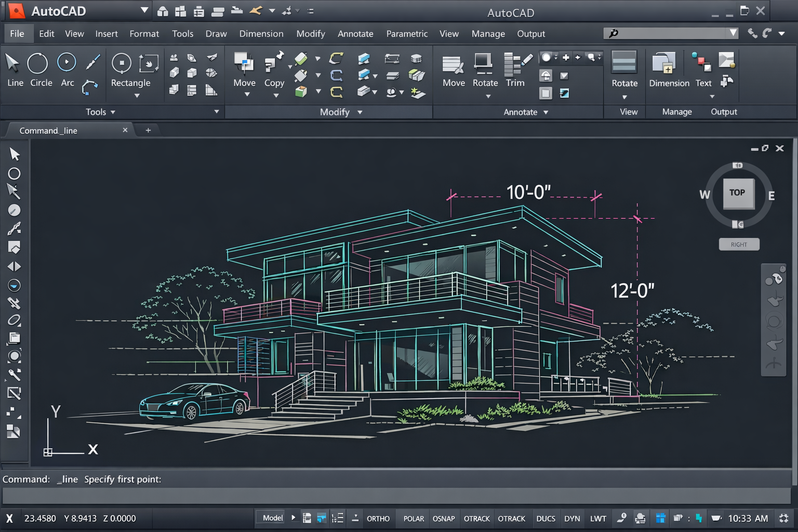Enable POLAR tracking in status bar
Viewport: 798px width, 532px height.
coord(414,518)
